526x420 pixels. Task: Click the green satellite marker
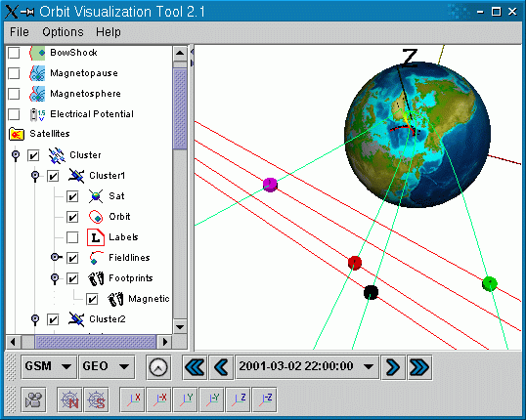tap(490, 283)
